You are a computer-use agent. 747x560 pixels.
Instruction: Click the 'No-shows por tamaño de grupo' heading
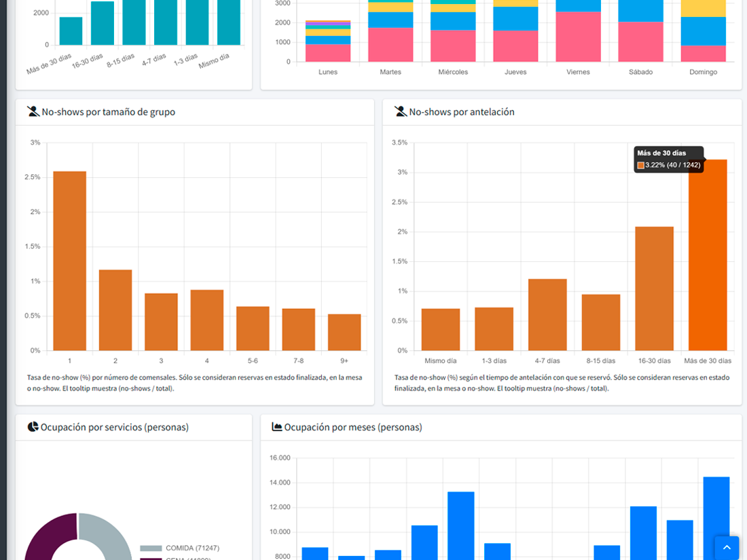point(108,112)
